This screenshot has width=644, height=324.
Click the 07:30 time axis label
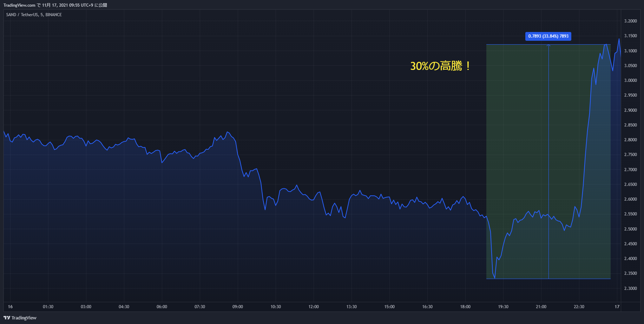(200, 307)
